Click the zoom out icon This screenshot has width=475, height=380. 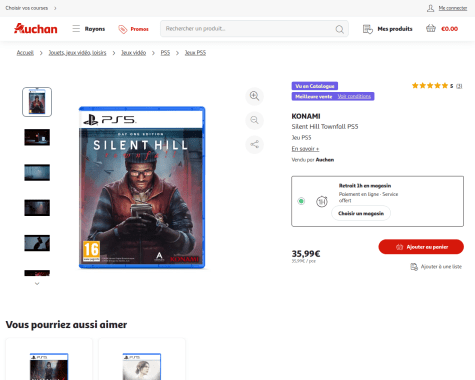[x=255, y=120]
